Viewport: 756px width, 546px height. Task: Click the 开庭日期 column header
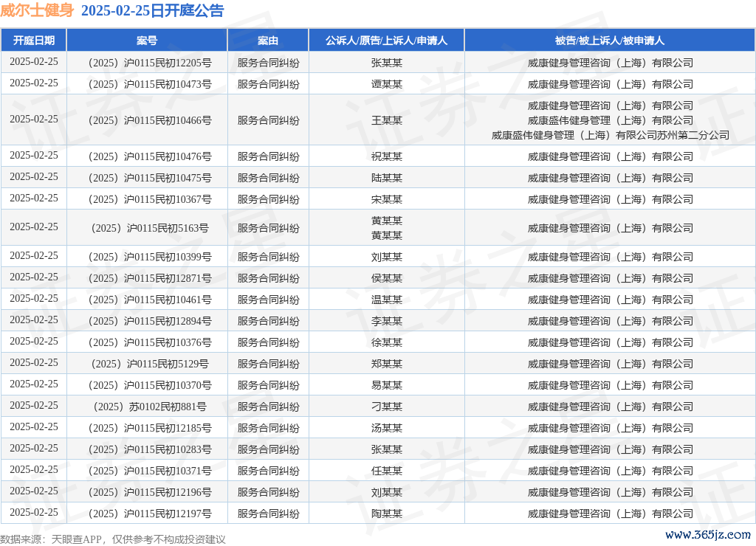click(x=34, y=41)
